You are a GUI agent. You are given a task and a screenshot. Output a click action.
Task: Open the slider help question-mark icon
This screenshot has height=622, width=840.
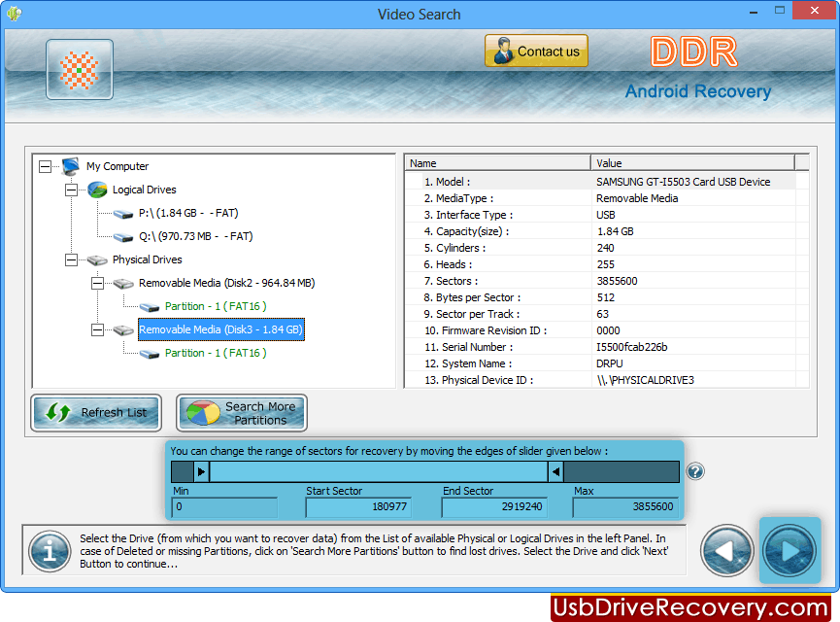695,472
